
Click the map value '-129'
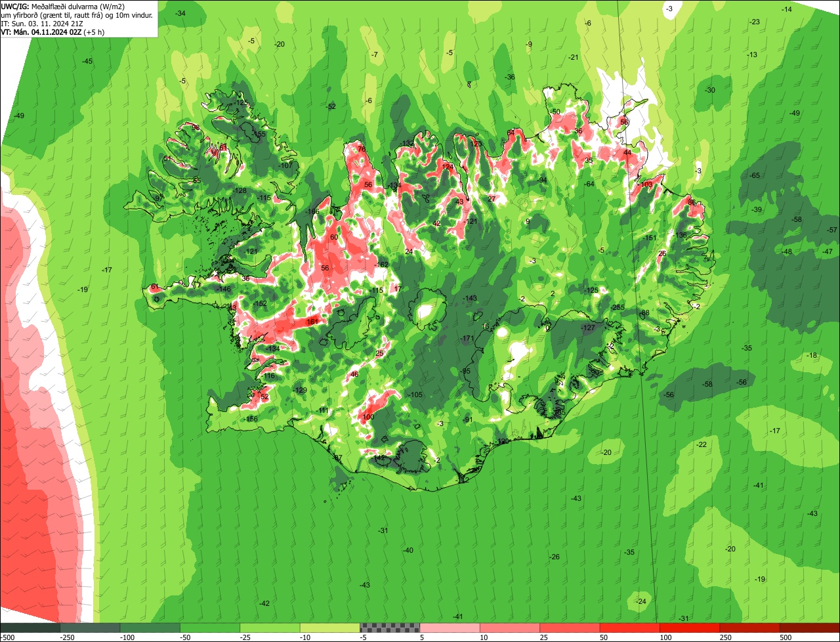pos(300,390)
